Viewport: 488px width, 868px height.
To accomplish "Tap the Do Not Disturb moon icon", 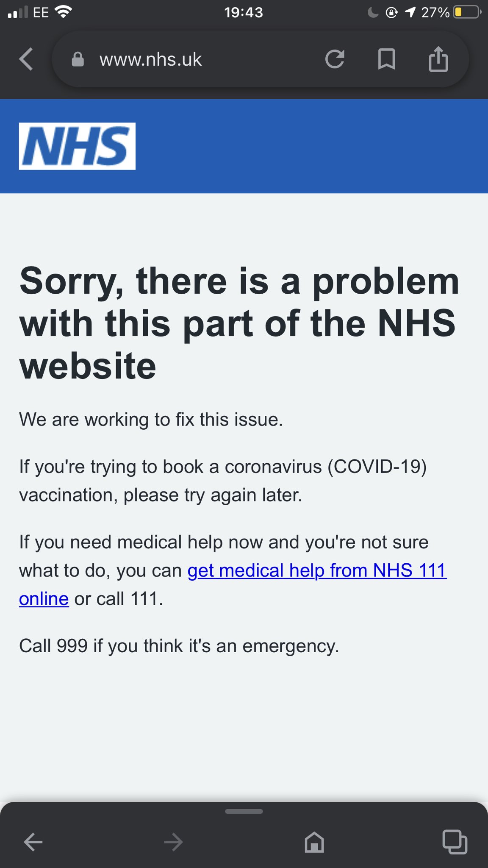I will tap(373, 12).
